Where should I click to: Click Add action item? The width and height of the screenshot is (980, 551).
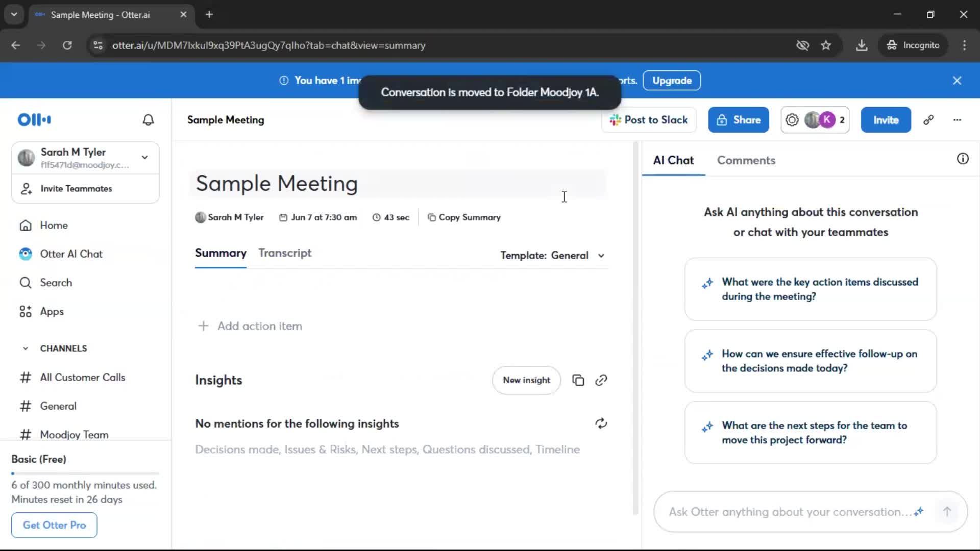(250, 326)
